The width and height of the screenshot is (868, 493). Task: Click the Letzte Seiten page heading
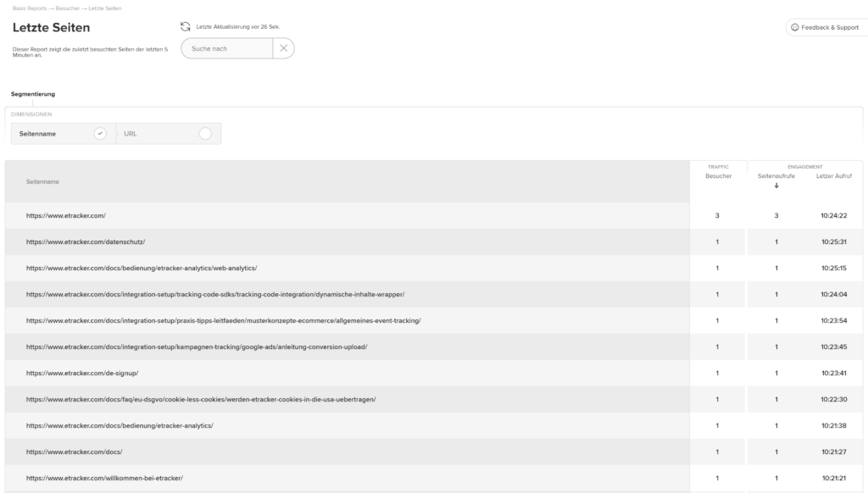[x=52, y=28]
